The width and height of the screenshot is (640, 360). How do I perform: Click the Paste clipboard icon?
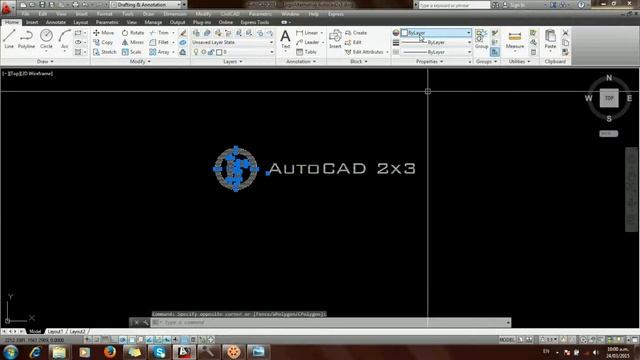[x=550, y=39]
